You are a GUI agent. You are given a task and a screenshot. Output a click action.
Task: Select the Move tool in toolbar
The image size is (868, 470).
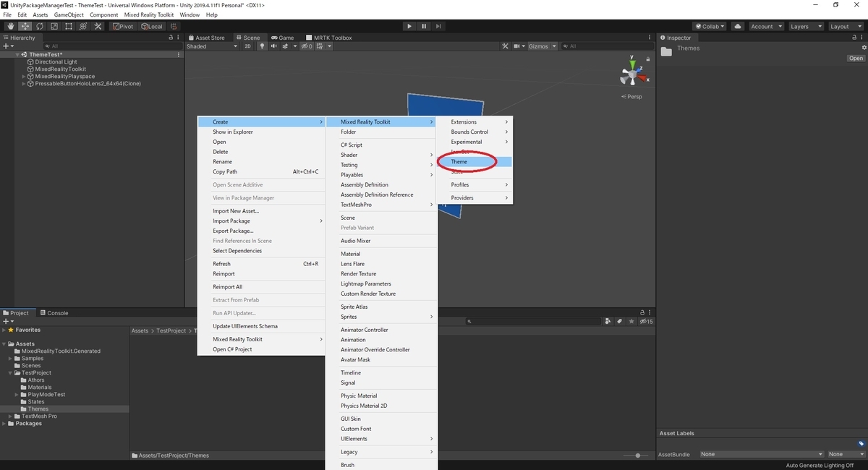pos(25,26)
